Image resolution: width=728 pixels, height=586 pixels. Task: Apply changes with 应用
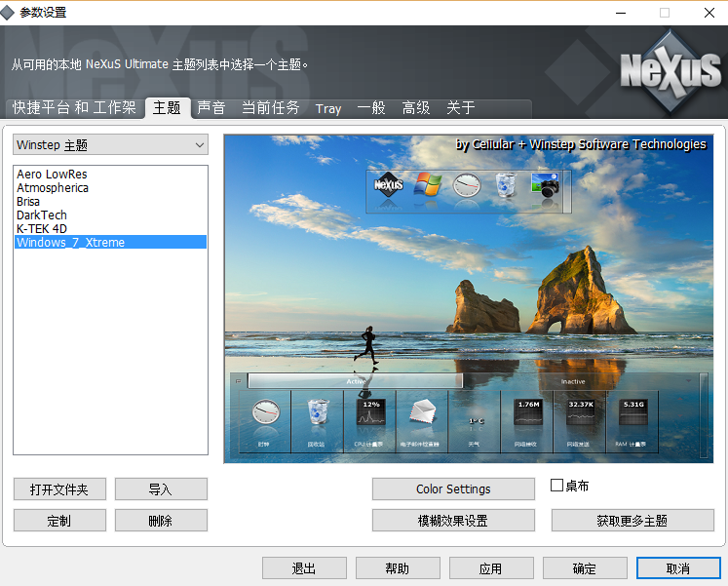point(491,568)
